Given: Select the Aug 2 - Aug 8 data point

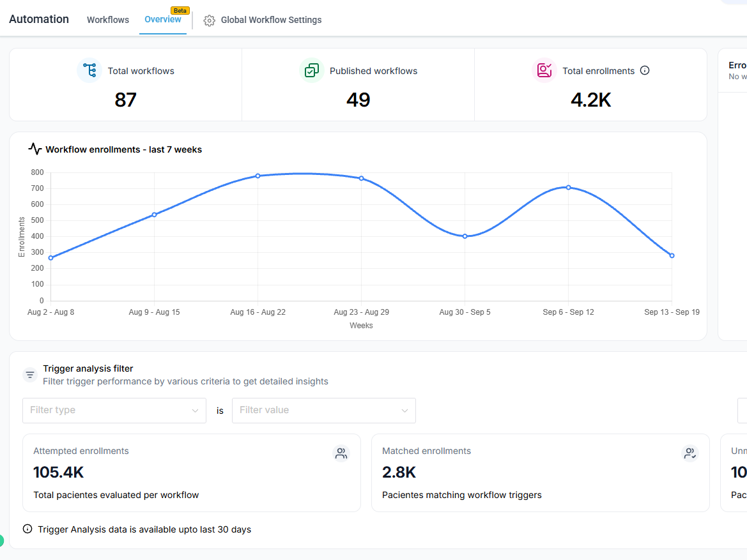Looking at the screenshot, I should (x=51, y=258).
